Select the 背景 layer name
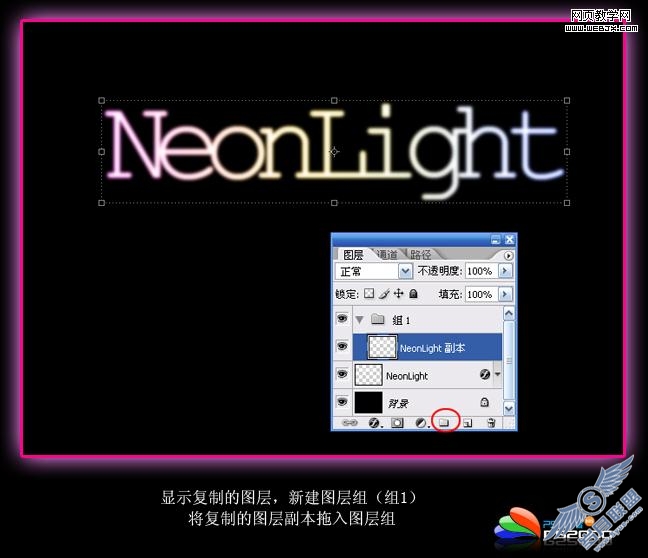This screenshot has height=558, width=648. click(398, 403)
